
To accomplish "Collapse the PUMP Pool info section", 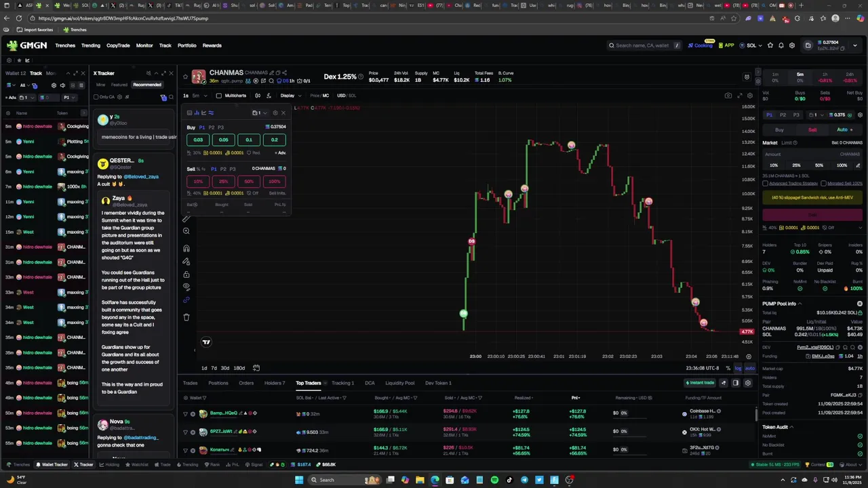I will coord(800,304).
